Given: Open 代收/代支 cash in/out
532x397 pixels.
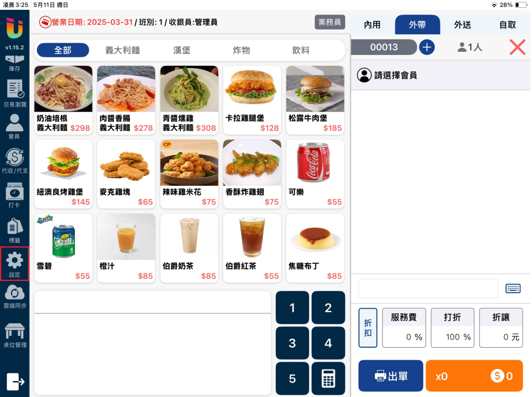Looking at the screenshot, I should (15, 161).
